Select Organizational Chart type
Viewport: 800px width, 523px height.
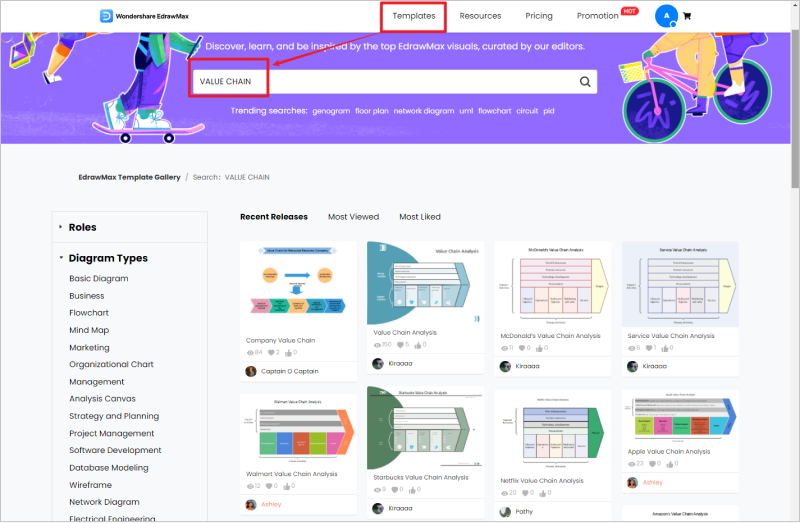click(111, 364)
